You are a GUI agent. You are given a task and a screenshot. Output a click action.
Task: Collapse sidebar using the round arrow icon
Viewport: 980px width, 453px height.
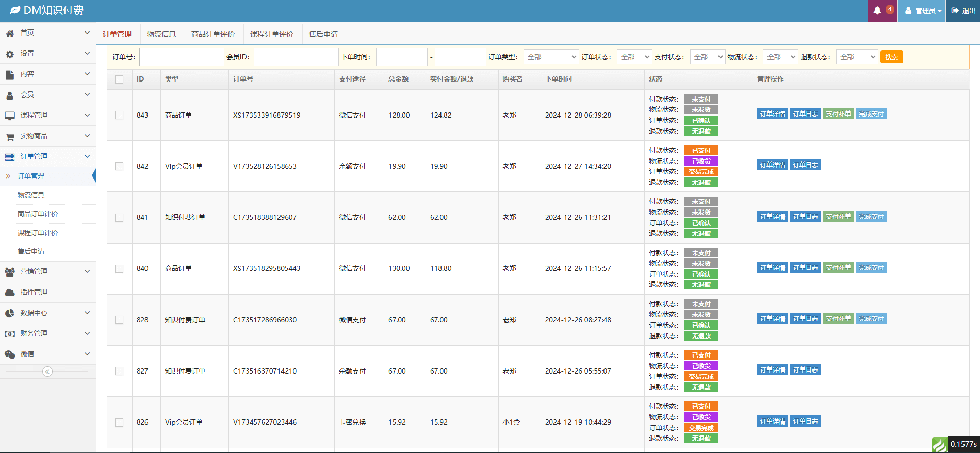tap(47, 371)
